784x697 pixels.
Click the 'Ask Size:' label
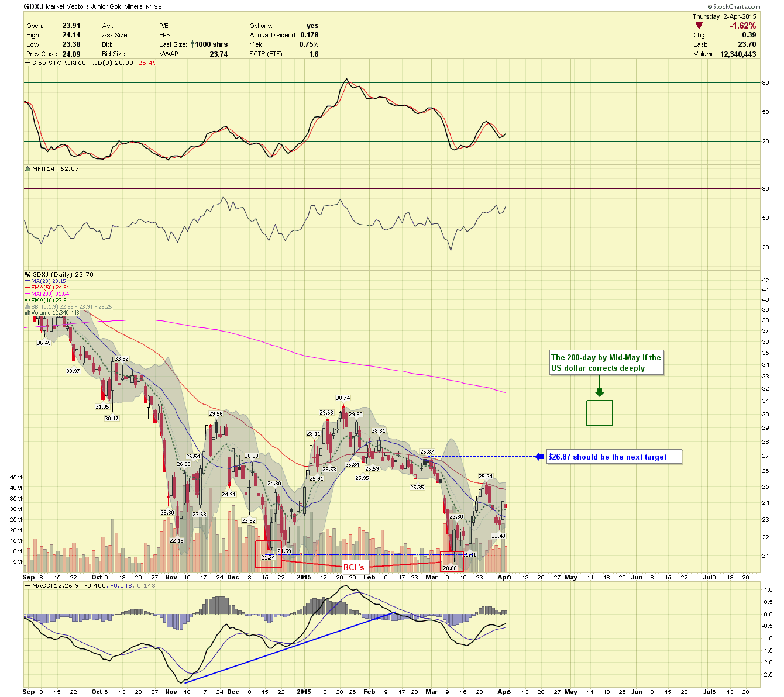(115, 35)
